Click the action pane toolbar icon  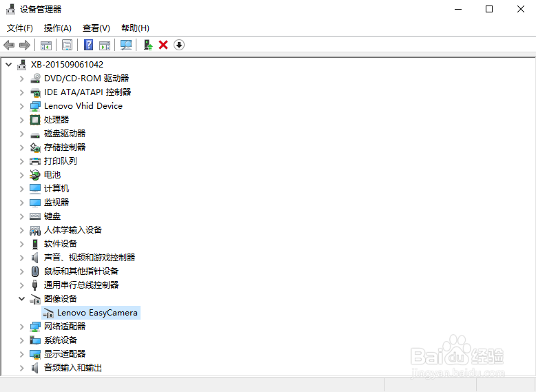pyautogui.click(x=105, y=45)
